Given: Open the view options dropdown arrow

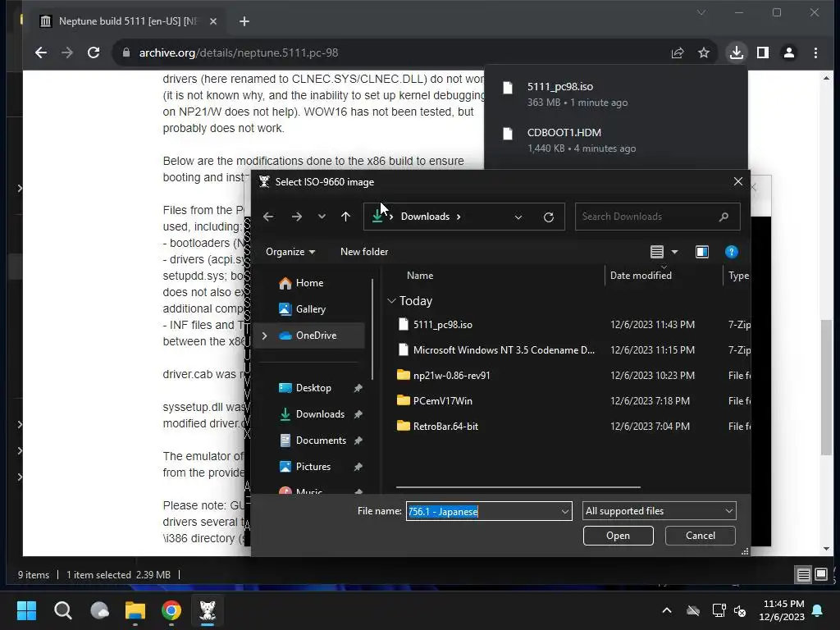Looking at the screenshot, I should point(674,252).
